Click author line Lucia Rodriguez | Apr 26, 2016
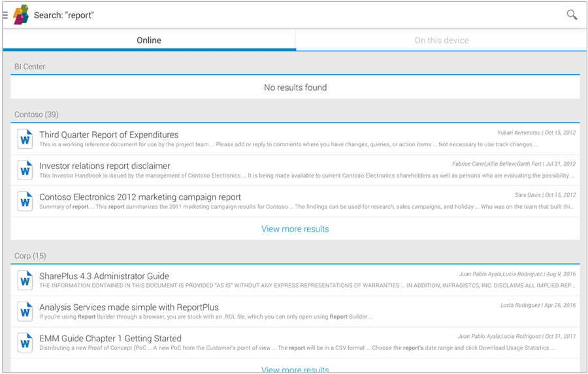Screen dimensions: 588x374 (x=538, y=305)
